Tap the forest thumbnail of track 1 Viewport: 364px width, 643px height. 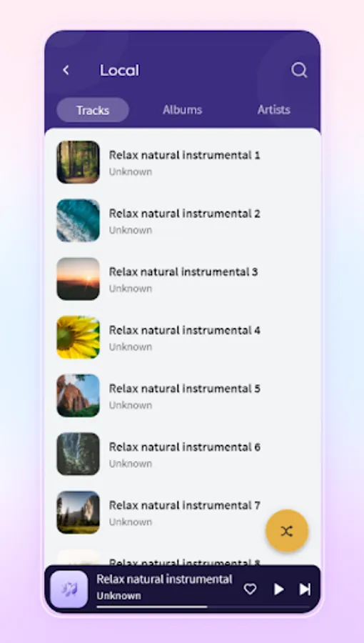coord(79,162)
